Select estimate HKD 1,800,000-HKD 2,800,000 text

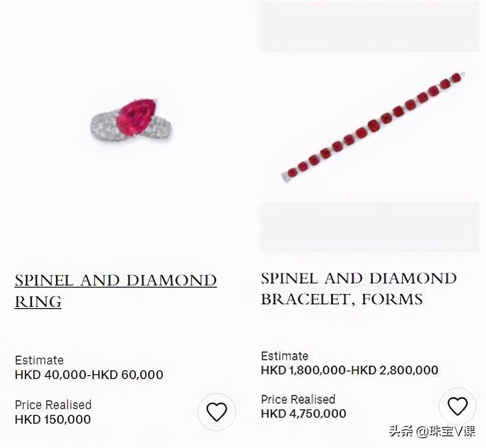tap(349, 370)
